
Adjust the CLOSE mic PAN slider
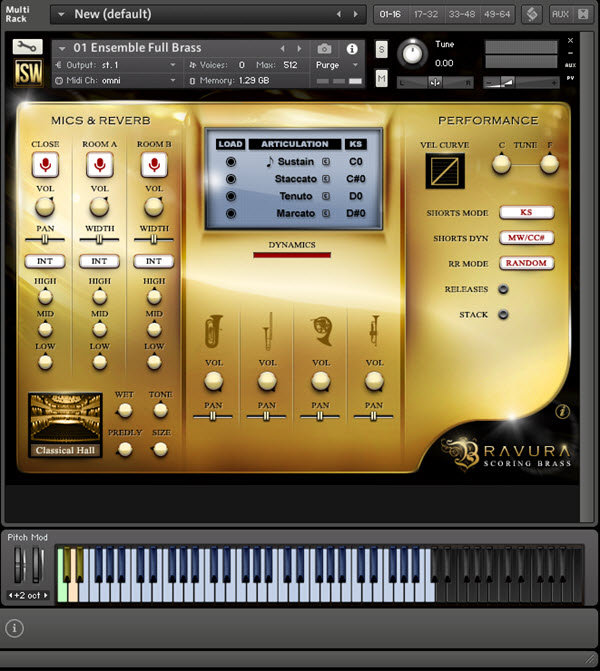pos(45,240)
